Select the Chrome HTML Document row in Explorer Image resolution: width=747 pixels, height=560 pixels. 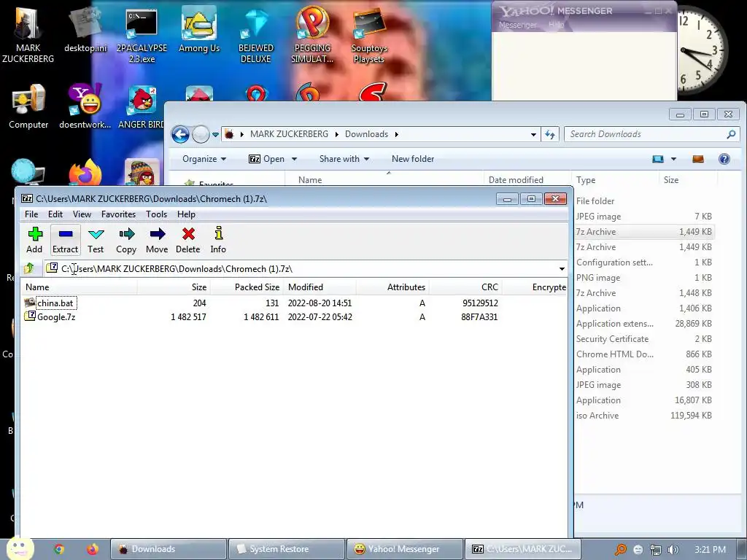[644, 354]
